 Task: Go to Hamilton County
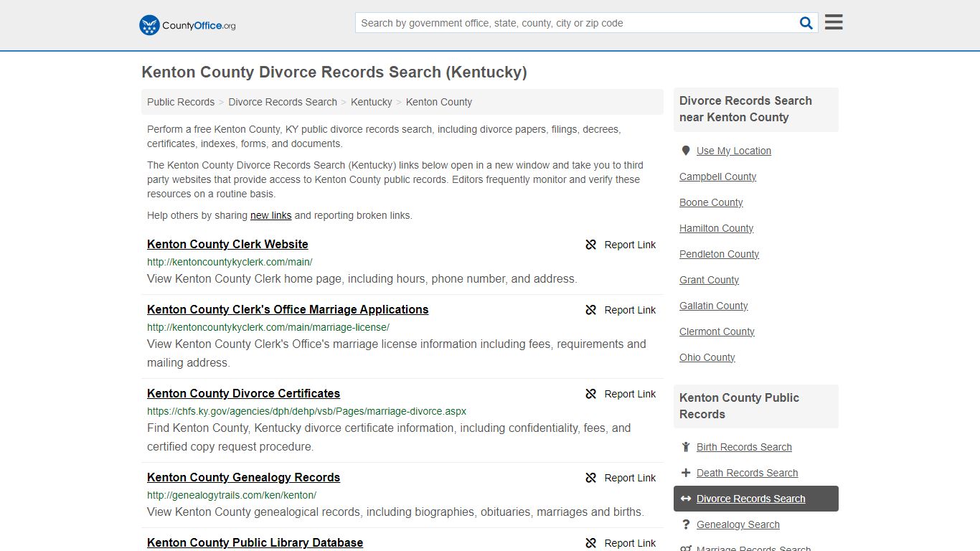[x=716, y=228]
